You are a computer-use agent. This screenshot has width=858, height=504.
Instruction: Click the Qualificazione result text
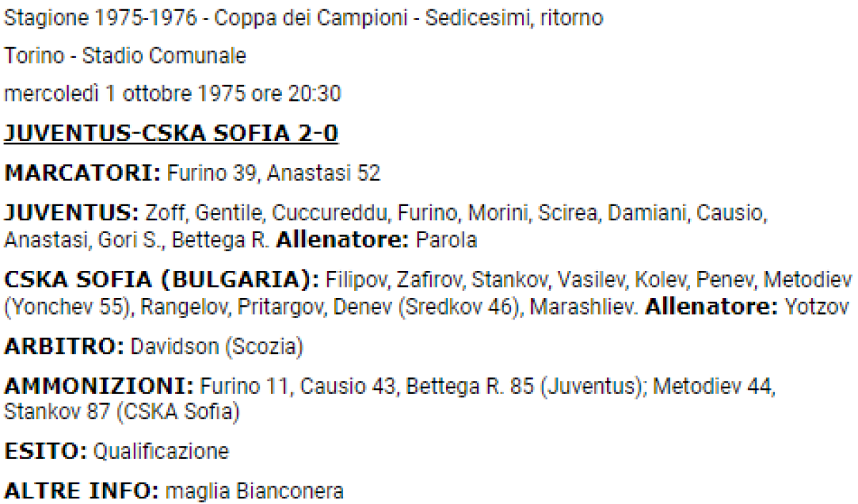coord(162,452)
